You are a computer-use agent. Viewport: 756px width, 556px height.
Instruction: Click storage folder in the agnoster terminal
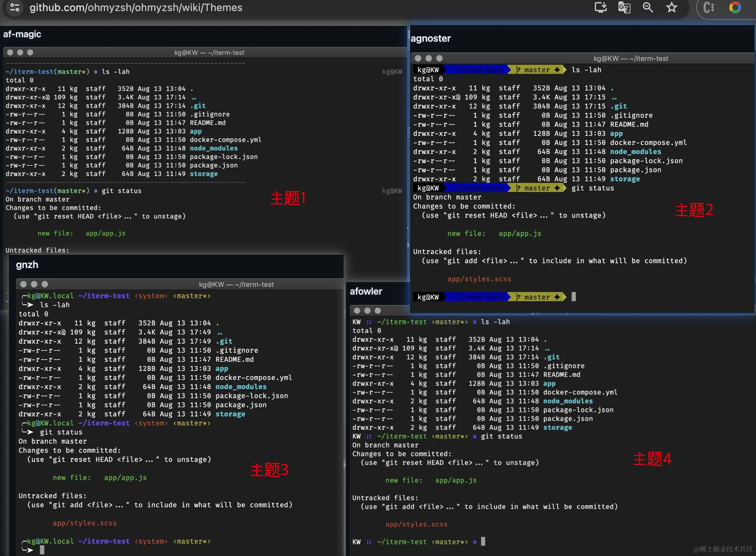point(625,179)
